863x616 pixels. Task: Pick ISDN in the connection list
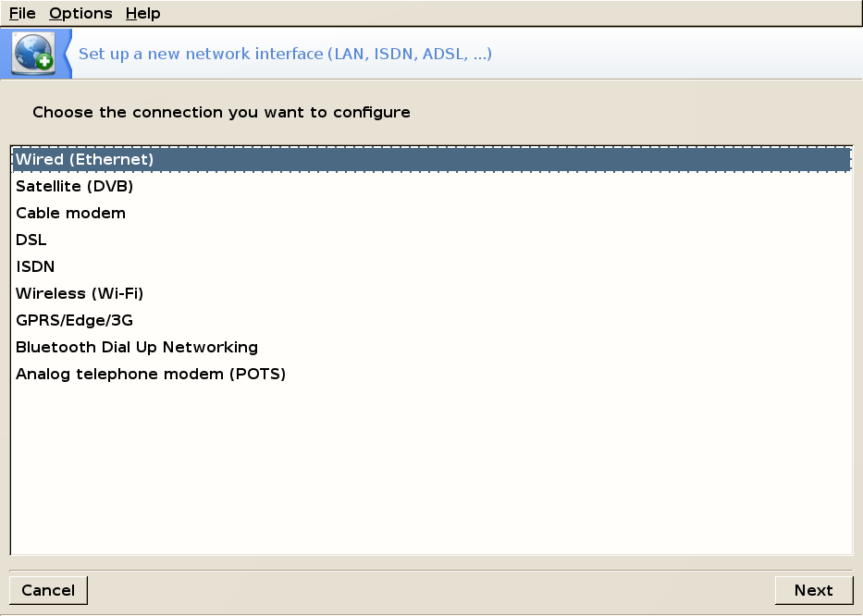pos(431,266)
